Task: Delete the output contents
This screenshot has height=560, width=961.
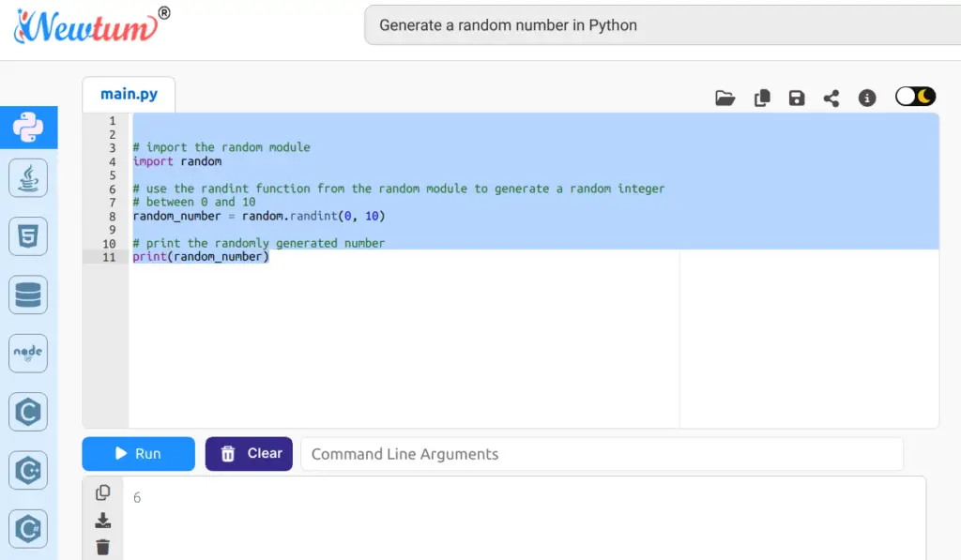Action: (103, 545)
